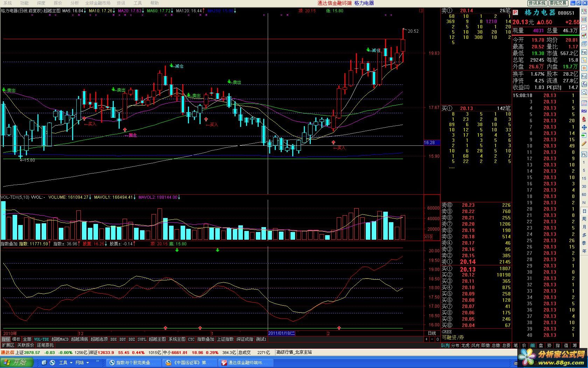Select the pencil drawing tool icon
Image resolution: width=588 pixels, height=368 pixels.
584,144
